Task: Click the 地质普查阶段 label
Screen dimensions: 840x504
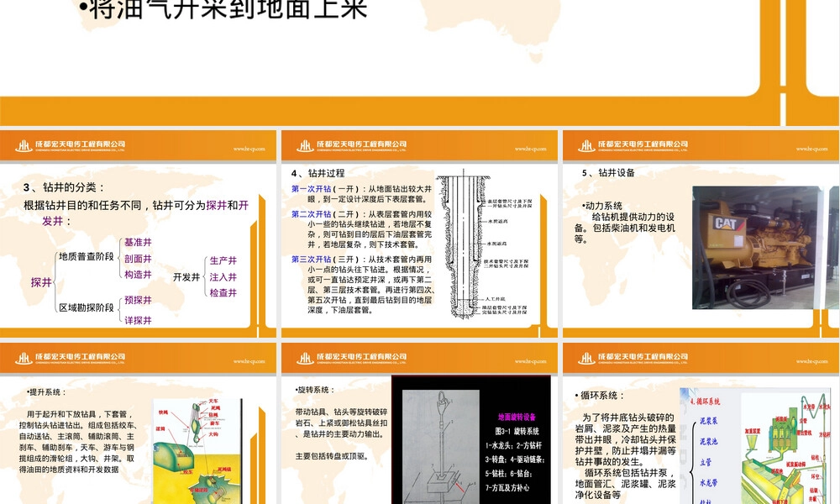Action: point(87,256)
